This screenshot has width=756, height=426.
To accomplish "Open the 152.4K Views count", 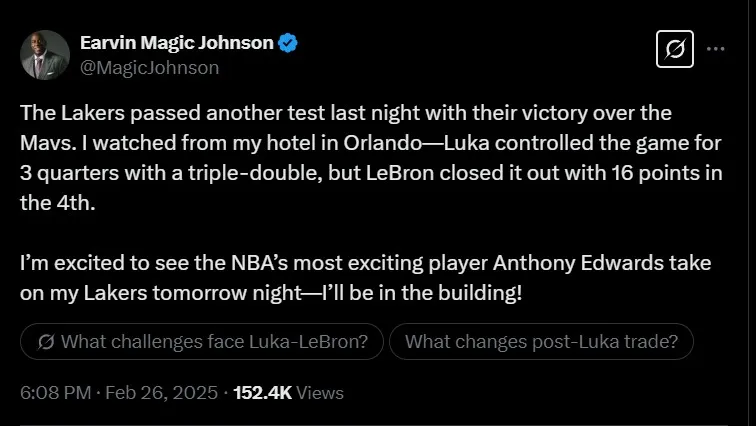I will click(288, 394).
